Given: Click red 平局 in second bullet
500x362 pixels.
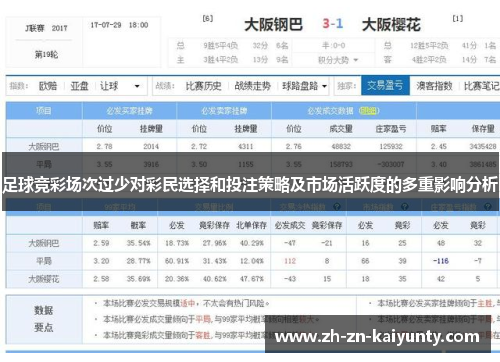Looking at the screenshot, I should click(203, 319).
